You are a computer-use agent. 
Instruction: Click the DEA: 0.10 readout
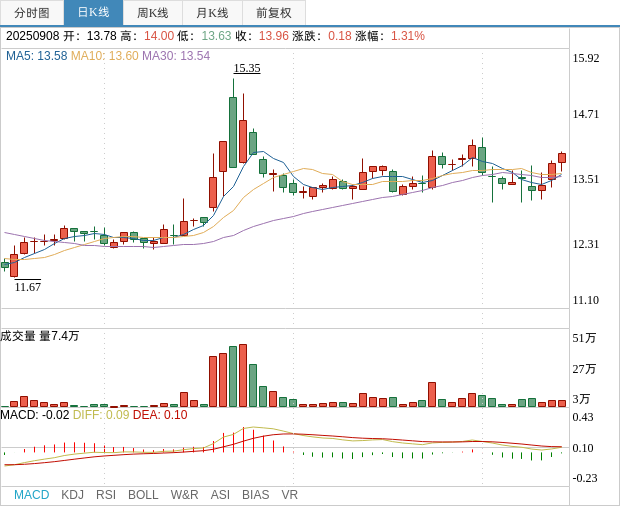point(160,415)
